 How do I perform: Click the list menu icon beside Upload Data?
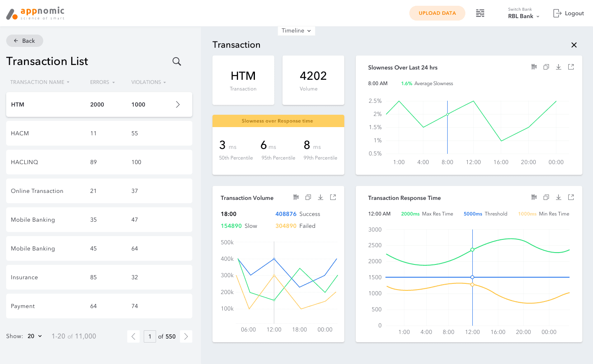pos(480,13)
